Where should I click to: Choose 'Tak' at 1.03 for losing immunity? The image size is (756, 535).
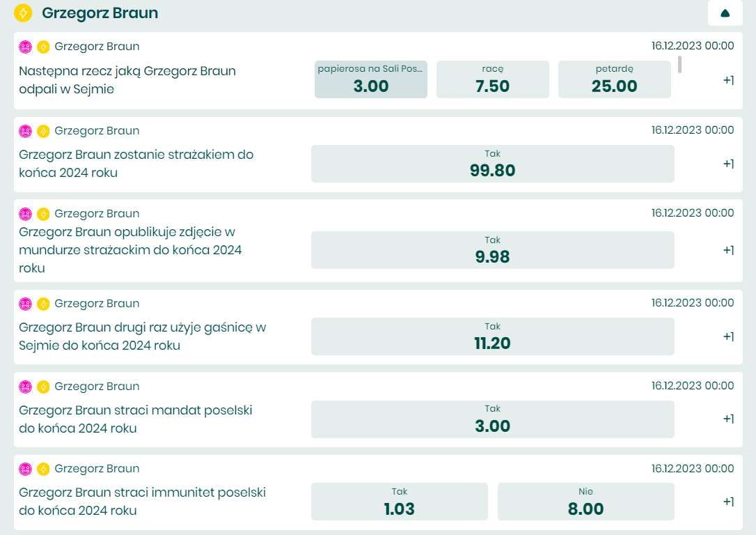[x=400, y=502]
